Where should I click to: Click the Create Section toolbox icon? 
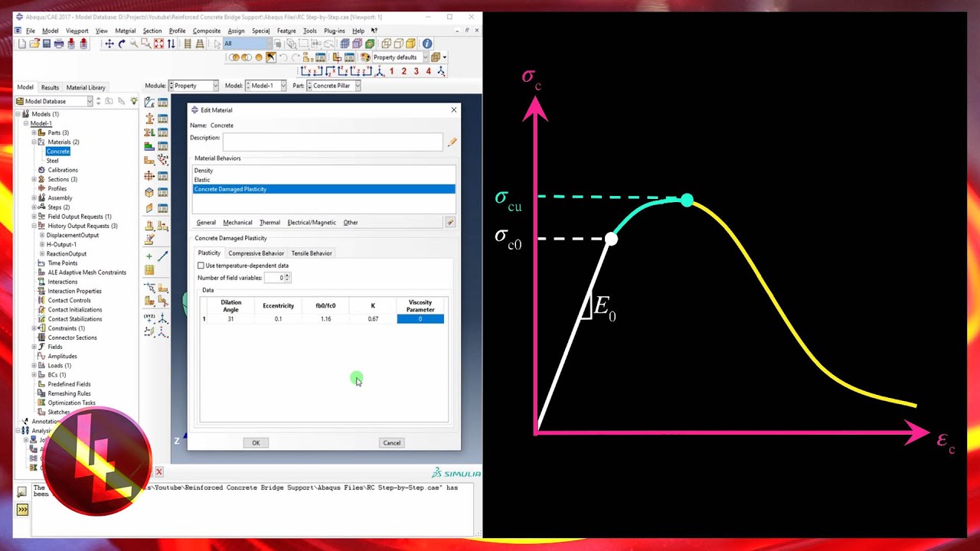[149, 118]
